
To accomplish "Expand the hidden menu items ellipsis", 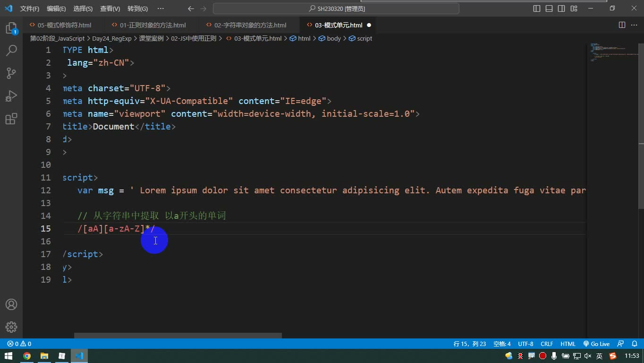I will tap(161, 9).
